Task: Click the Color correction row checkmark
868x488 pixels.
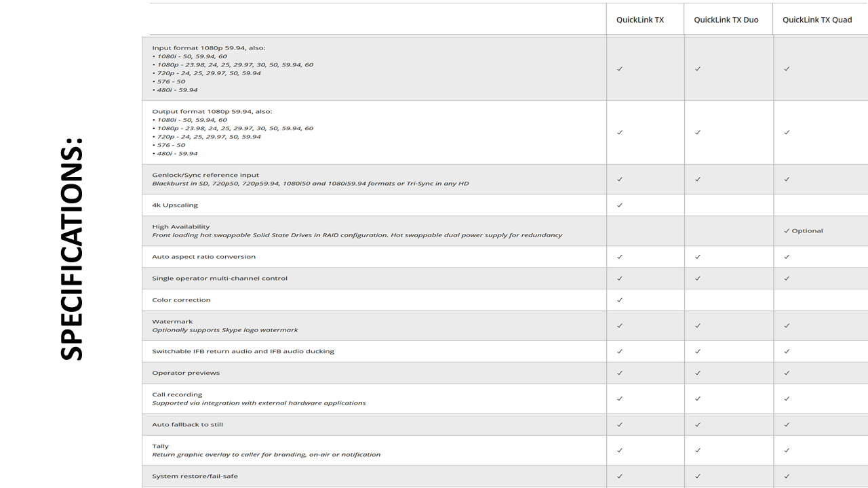Action: (x=620, y=300)
